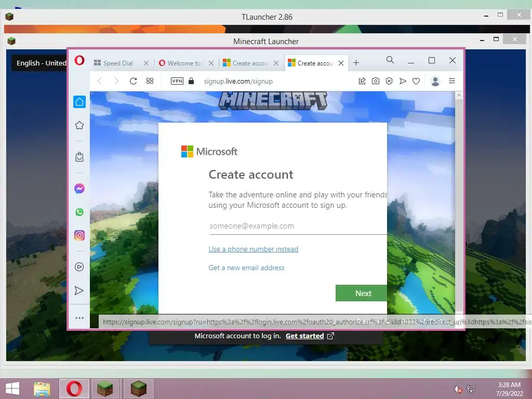
Task: Open the Windows Start button
Action: pos(12,389)
